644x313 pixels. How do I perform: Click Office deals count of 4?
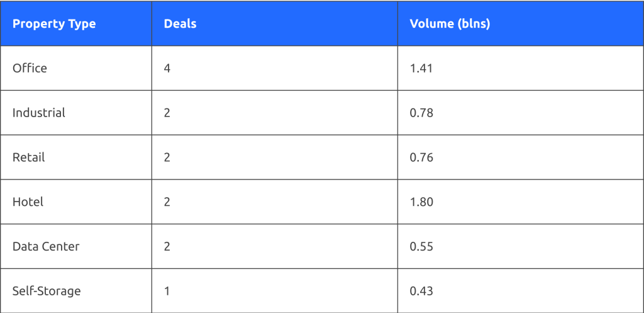pos(167,68)
